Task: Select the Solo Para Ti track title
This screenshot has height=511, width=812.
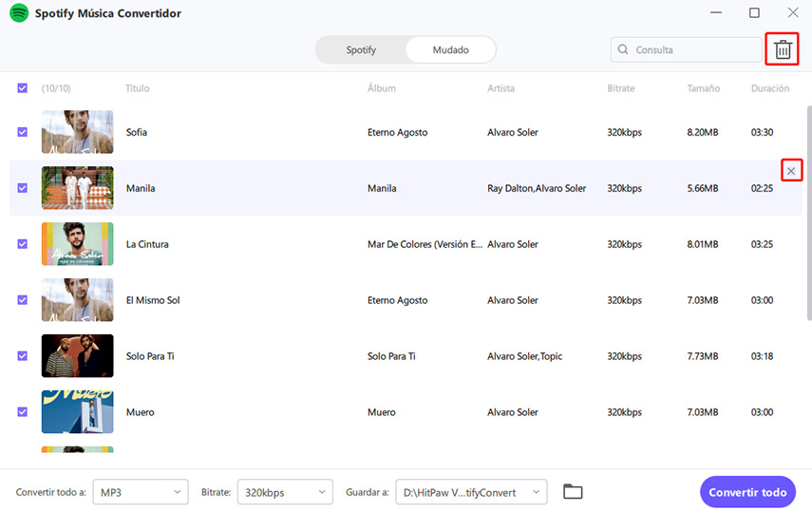Action: (x=150, y=355)
